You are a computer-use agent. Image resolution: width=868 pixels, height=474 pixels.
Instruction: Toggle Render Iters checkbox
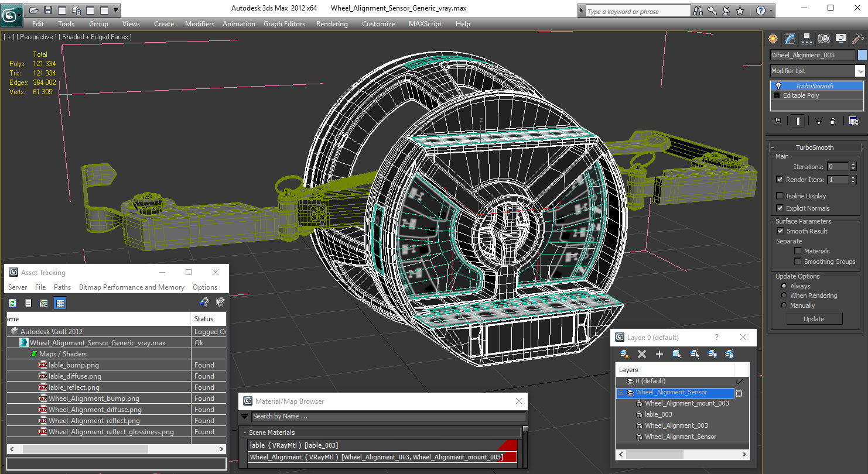[x=780, y=180]
